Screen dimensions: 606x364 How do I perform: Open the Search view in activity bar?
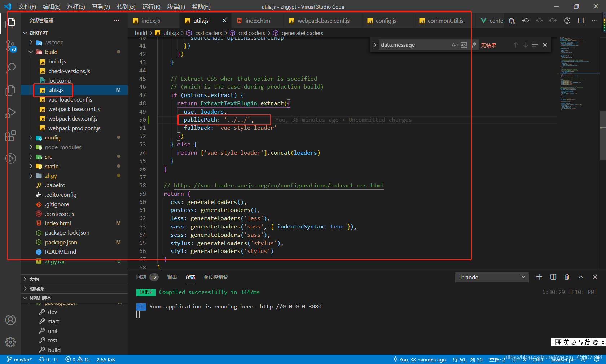click(x=10, y=68)
